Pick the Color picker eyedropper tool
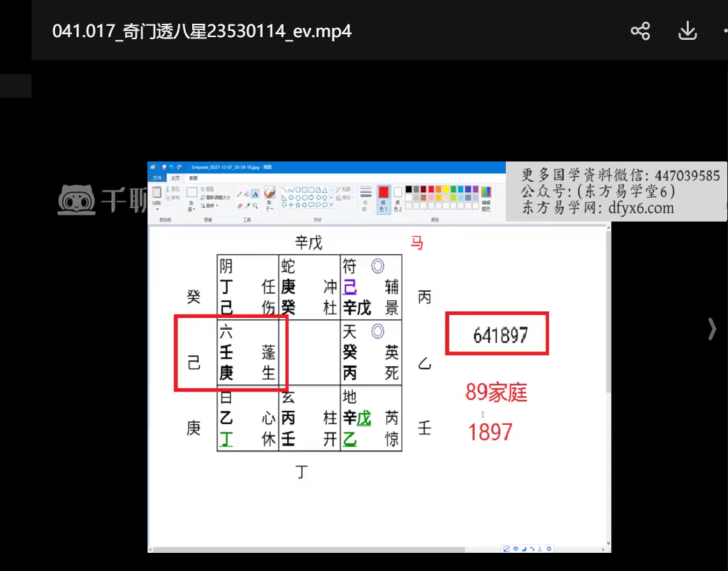This screenshot has height=571, width=728. pos(247,205)
